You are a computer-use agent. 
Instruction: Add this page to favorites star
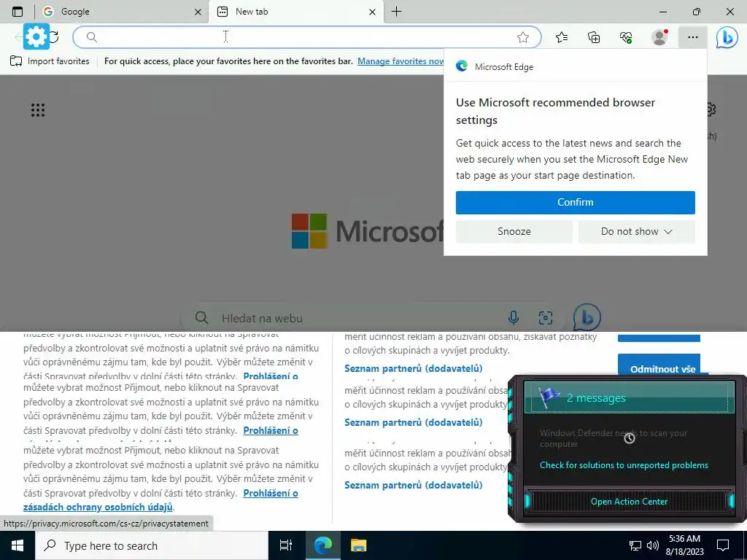(x=523, y=37)
